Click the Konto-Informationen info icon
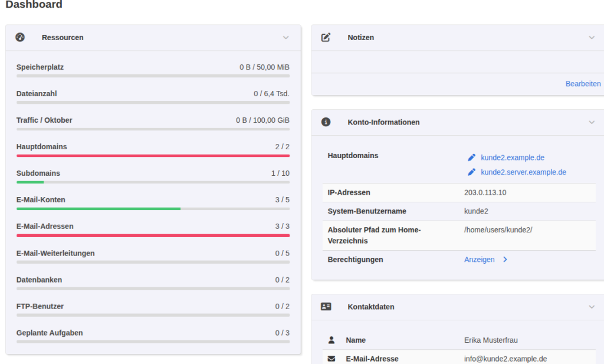The width and height of the screenshot is (604, 364). [x=326, y=122]
